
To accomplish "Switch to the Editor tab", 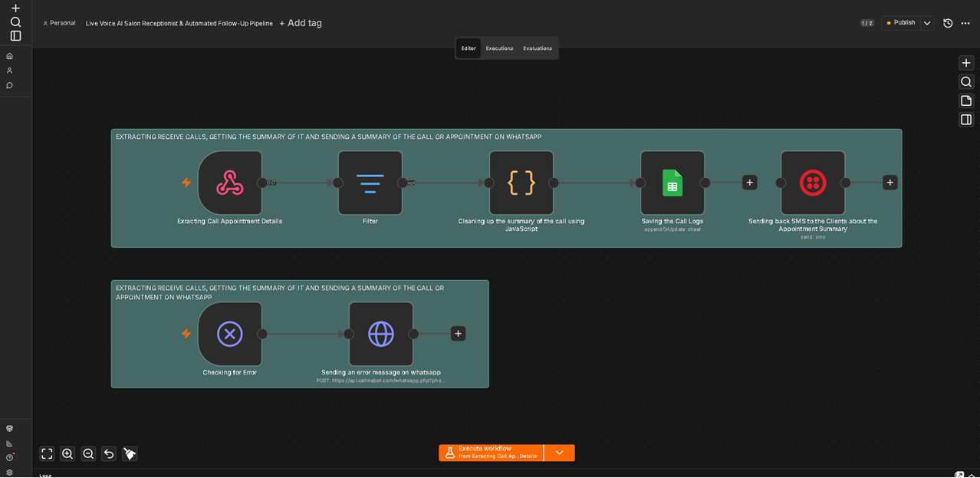I will click(469, 48).
